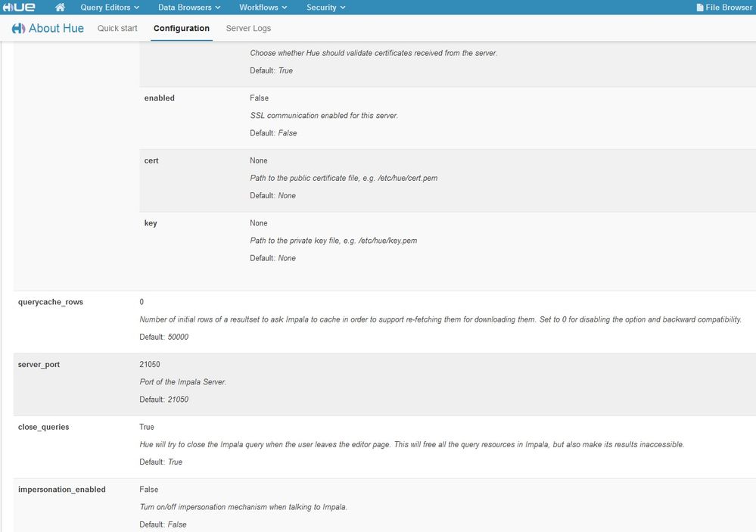Select the 'cert' configuration key
This screenshot has width=756, height=532.
151,161
